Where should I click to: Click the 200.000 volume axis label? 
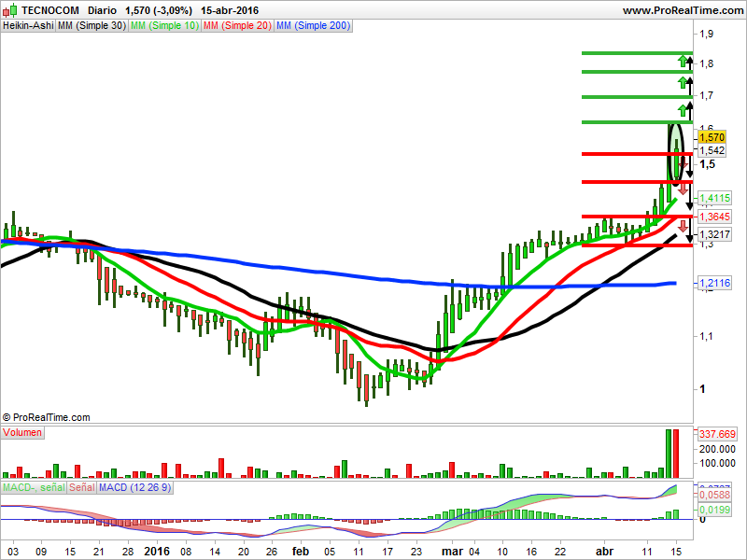(x=717, y=449)
